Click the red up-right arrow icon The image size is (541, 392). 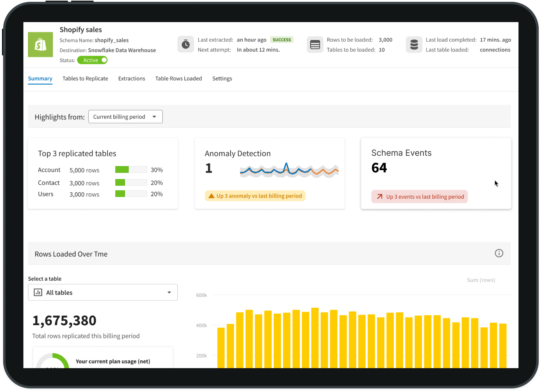click(x=380, y=197)
